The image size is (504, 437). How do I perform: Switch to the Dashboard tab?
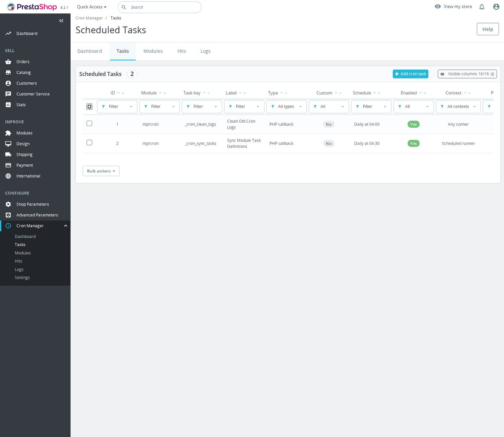pyautogui.click(x=89, y=51)
